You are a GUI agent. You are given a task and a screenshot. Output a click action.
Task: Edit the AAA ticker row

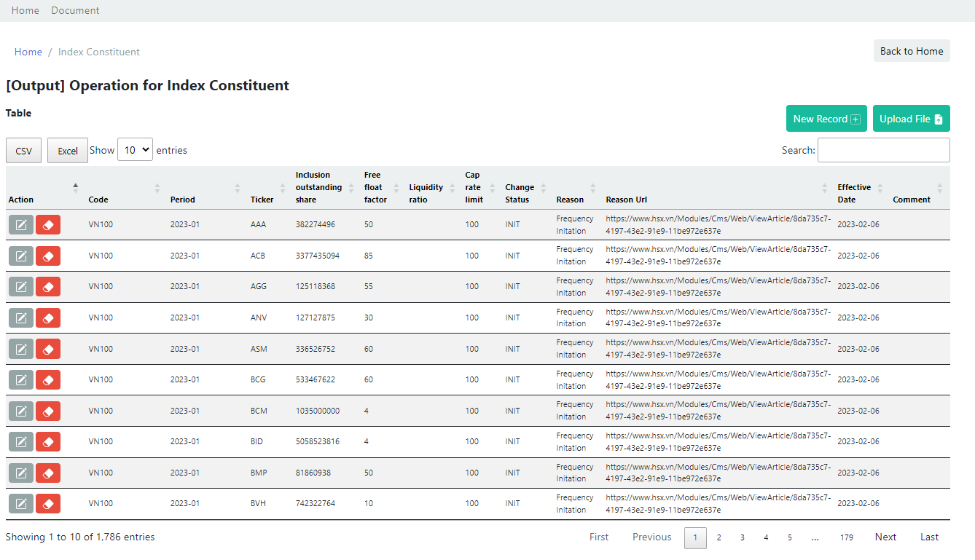coord(21,225)
